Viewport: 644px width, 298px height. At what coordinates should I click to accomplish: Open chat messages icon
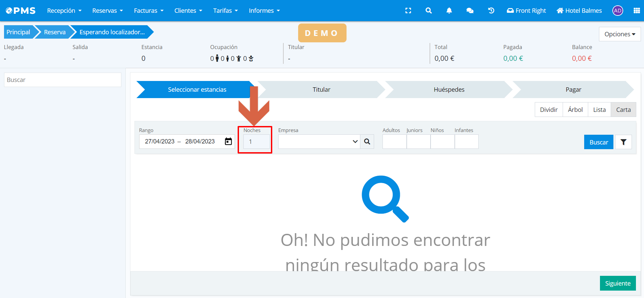pos(470,11)
